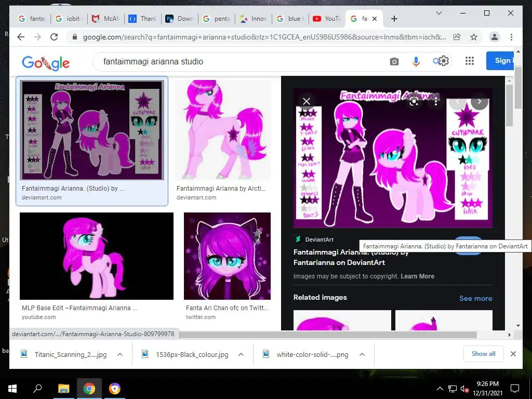Screen dimensions: 532x399
Task: Expand options for white-color-solid png download
Action: [x=362, y=354]
